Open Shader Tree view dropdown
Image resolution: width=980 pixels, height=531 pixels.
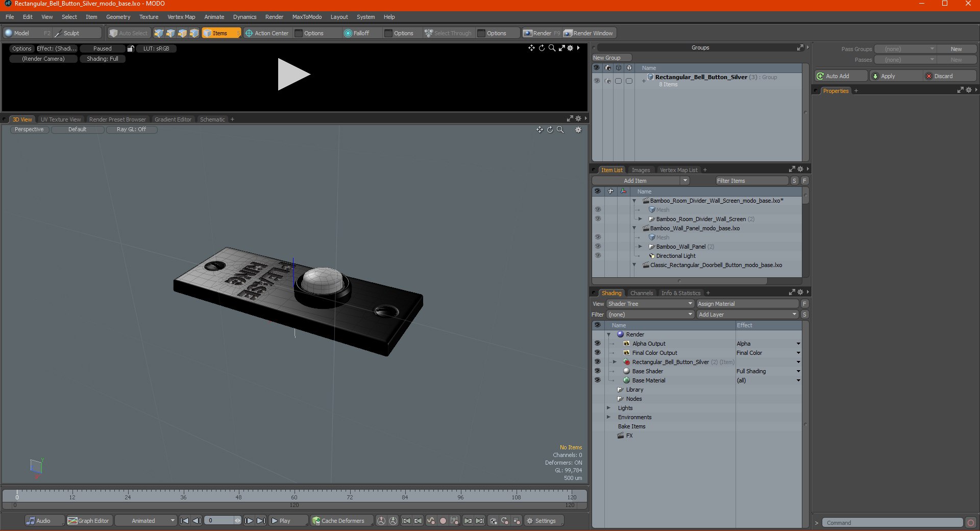[650, 304]
